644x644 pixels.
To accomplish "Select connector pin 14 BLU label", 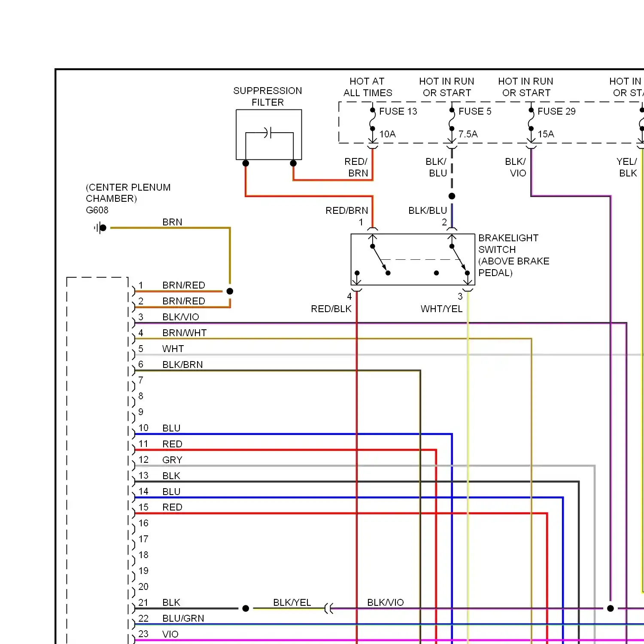I will coord(171,492).
